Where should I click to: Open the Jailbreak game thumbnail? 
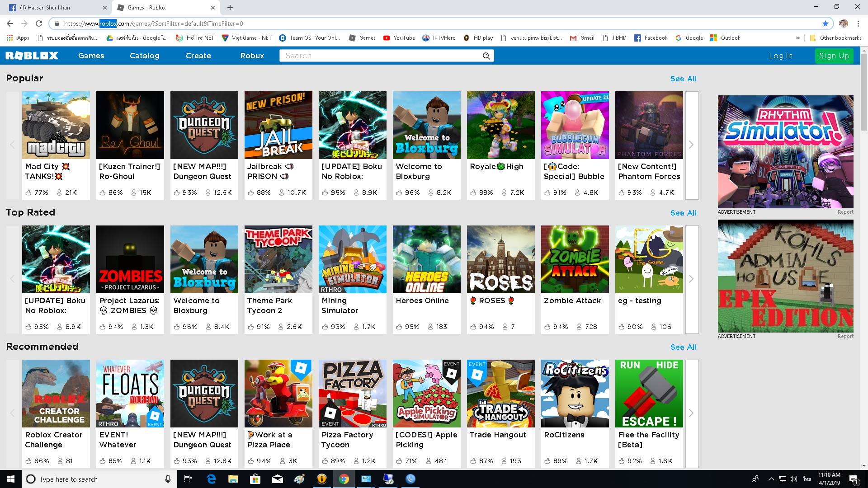(x=278, y=125)
